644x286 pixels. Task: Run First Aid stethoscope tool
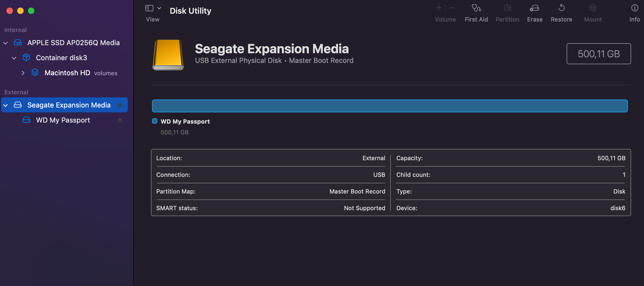[x=476, y=8]
